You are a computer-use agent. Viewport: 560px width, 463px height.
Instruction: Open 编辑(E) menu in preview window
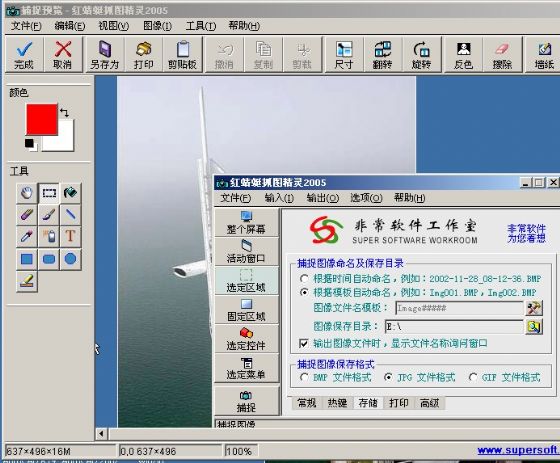(x=70, y=26)
